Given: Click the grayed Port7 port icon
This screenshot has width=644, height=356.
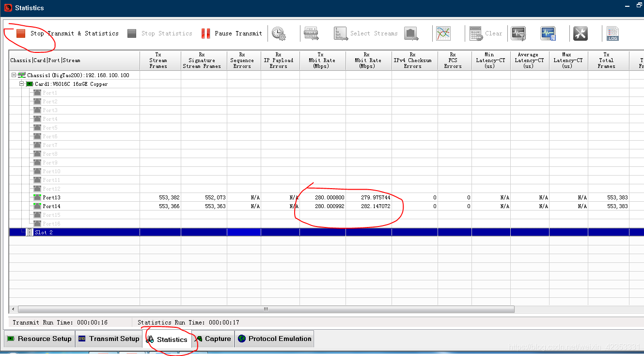Looking at the screenshot, I should click(37, 145).
